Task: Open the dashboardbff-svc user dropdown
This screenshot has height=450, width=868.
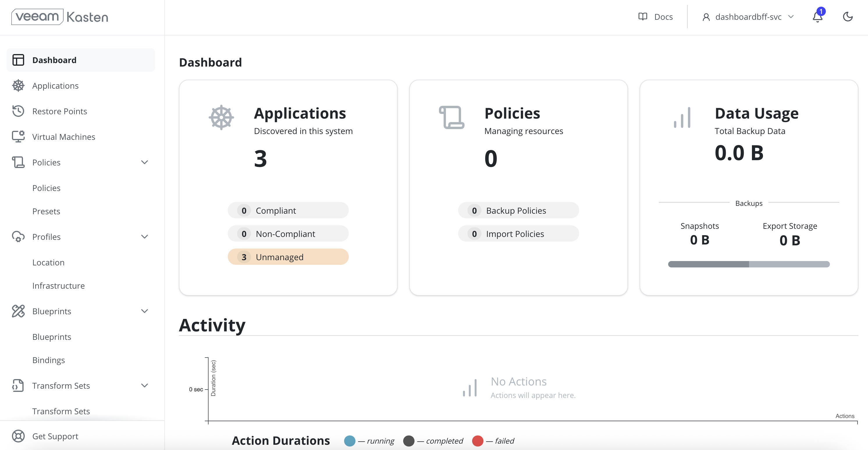Action: pyautogui.click(x=748, y=17)
